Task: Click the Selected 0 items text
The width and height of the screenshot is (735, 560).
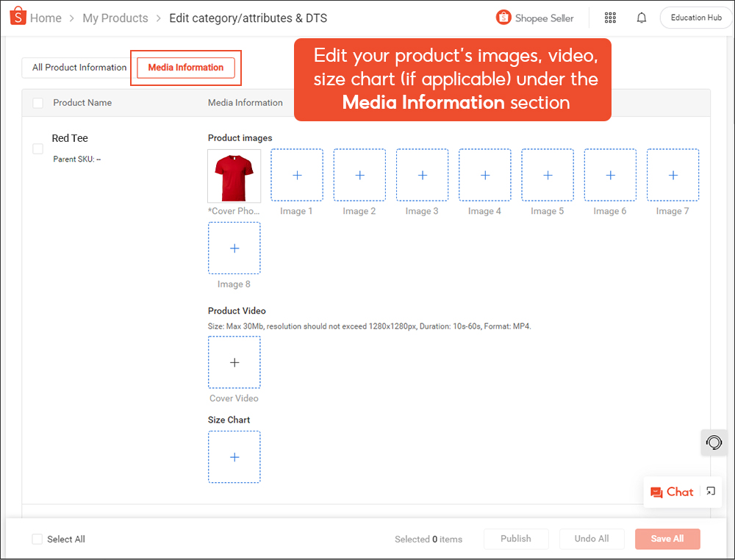Action: coord(429,539)
